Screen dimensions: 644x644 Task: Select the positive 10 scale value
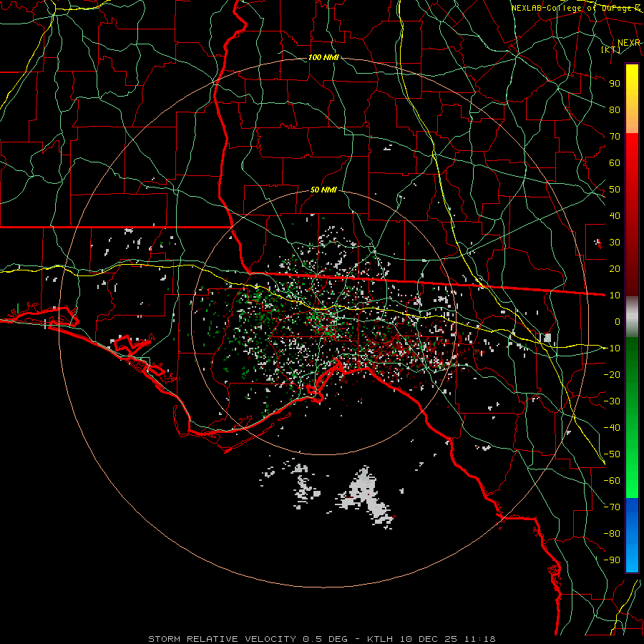click(x=615, y=296)
